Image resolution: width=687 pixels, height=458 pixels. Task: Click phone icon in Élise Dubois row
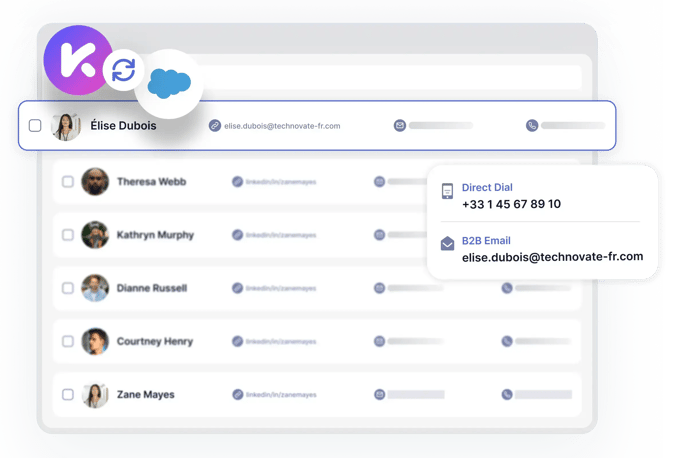(x=532, y=126)
